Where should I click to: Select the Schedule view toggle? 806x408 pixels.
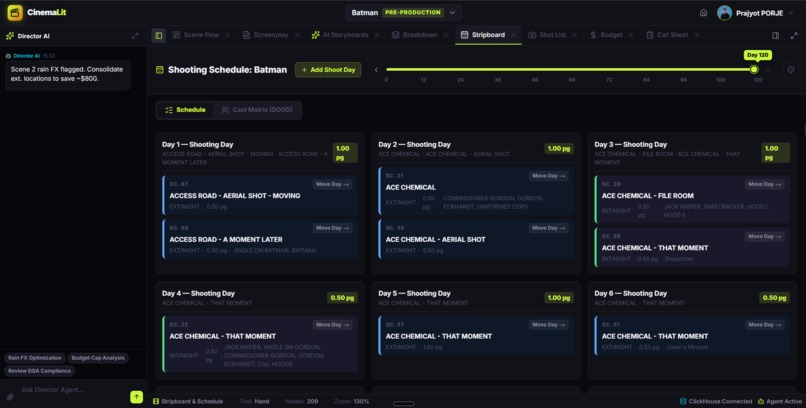click(185, 110)
